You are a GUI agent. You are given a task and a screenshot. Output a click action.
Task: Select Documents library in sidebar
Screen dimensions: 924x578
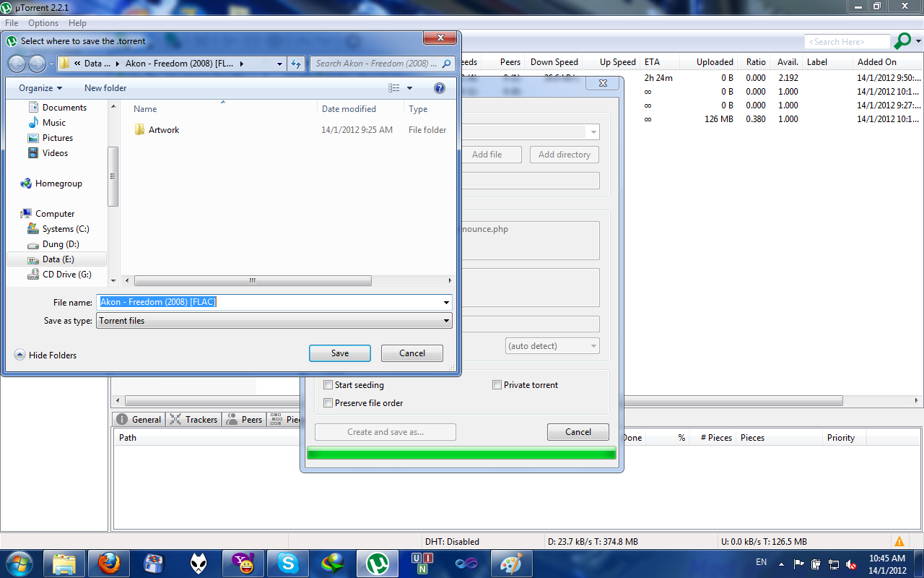[64, 108]
